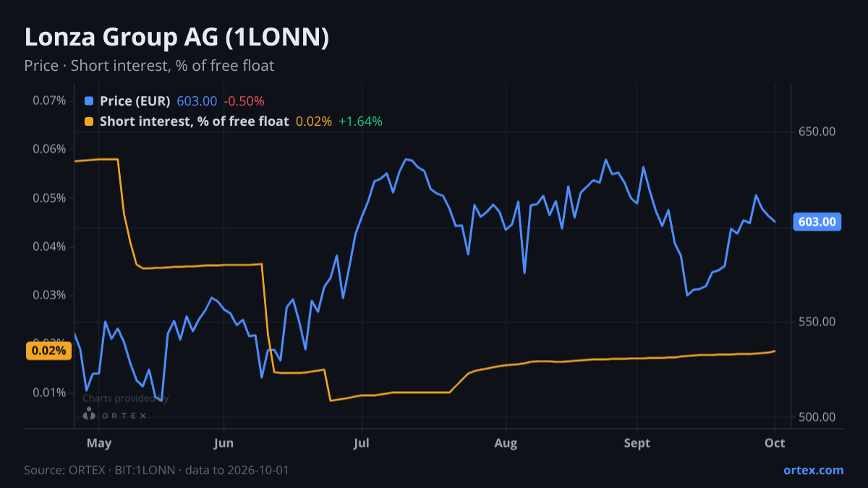Click the Aug label on time axis
The height and width of the screenshot is (488, 868).
[x=506, y=443]
